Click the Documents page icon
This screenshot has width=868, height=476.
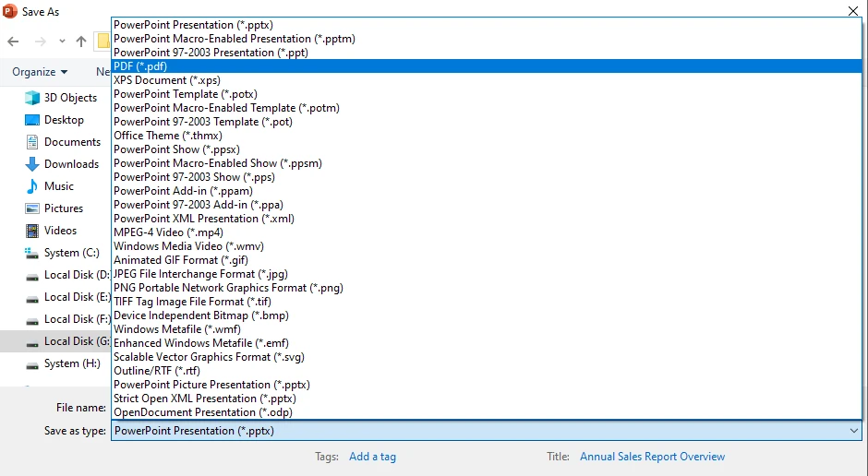[x=32, y=142]
